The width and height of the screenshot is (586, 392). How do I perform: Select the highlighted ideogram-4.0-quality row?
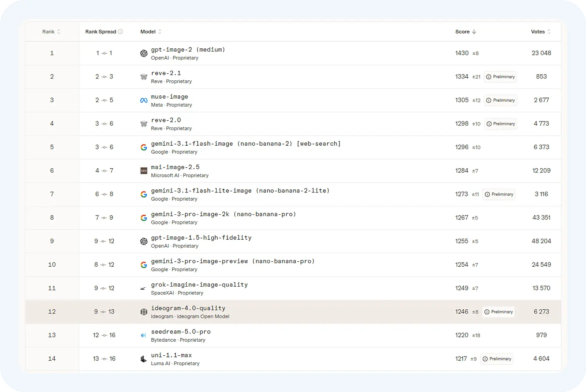coord(293,312)
